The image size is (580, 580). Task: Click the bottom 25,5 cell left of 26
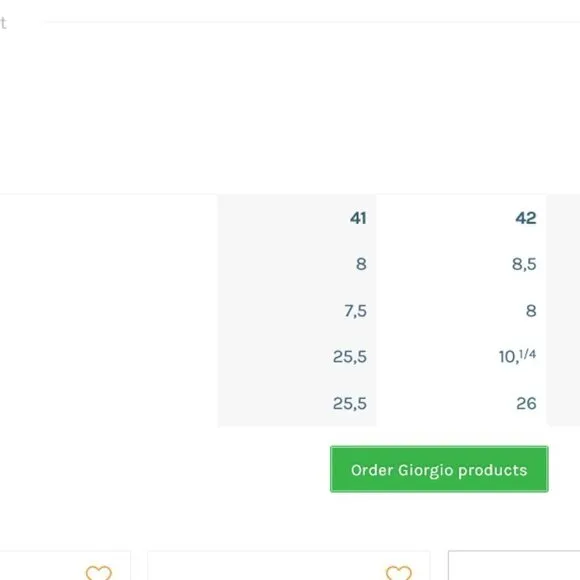click(x=350, y=403)
